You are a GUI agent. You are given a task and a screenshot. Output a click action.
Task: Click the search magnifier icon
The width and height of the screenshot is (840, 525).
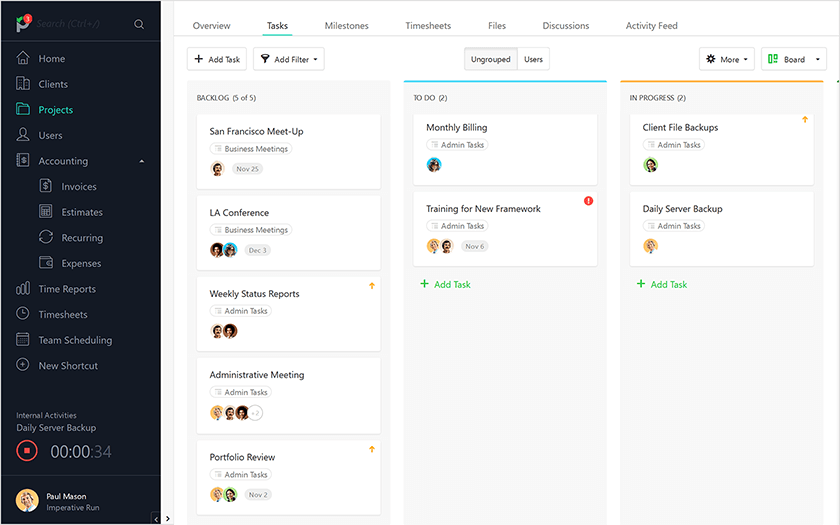(139, 24)
